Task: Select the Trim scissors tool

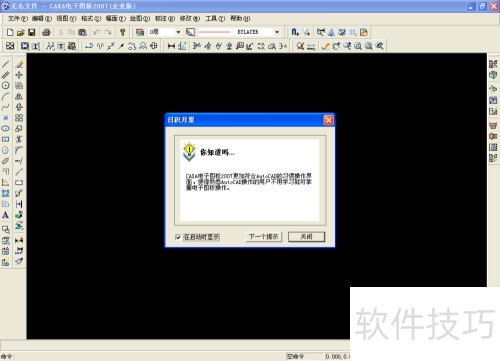Action: pyautogui.click(x=19, y=139)
